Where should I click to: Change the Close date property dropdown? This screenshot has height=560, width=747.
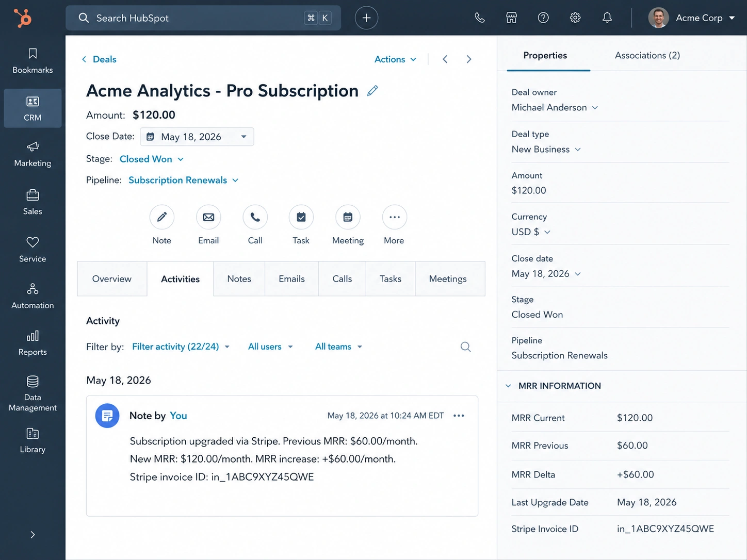coord(546,274)
